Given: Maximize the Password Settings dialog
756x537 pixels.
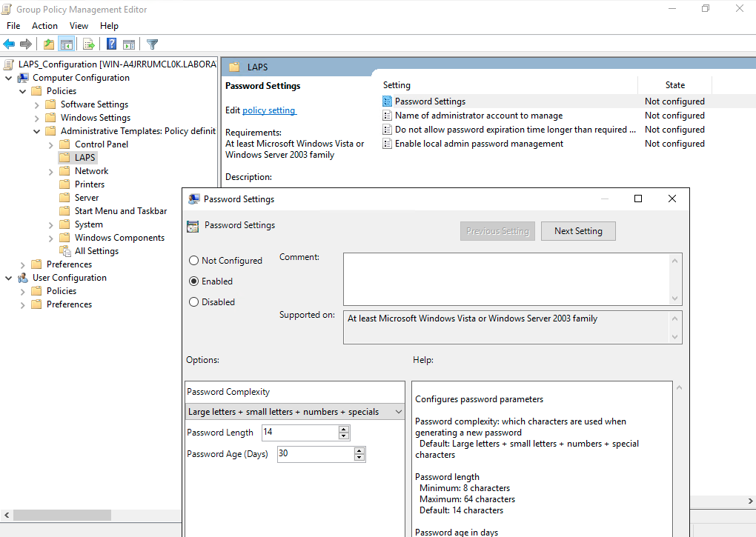Looking at the screenshot, I should point(638,199).
